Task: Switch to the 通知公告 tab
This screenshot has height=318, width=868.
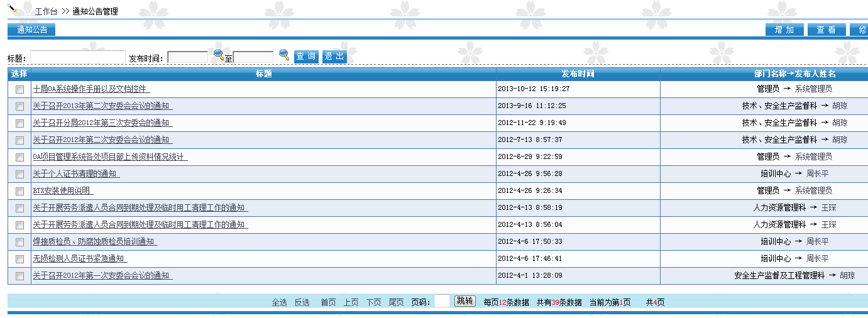Action: (31, 30)
